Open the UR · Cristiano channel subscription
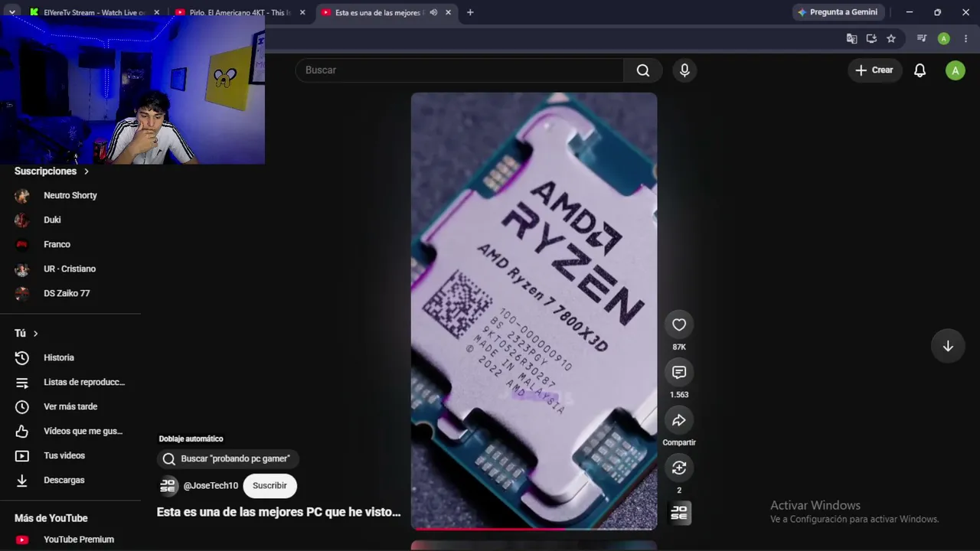980x551 pixels. pos(70,269)
